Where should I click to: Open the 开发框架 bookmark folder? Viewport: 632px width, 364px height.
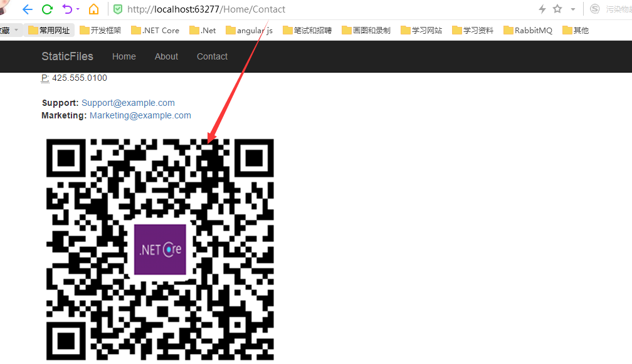click(100, 30)
